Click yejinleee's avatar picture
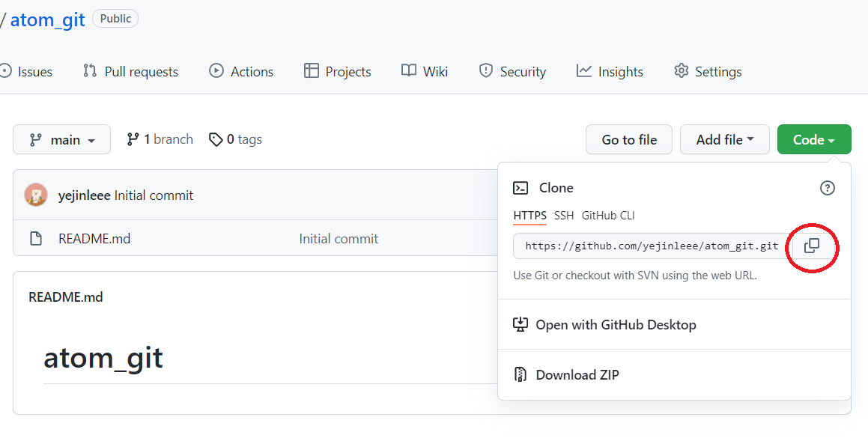The height and width of the screenshot is (444, 868). 36,195
